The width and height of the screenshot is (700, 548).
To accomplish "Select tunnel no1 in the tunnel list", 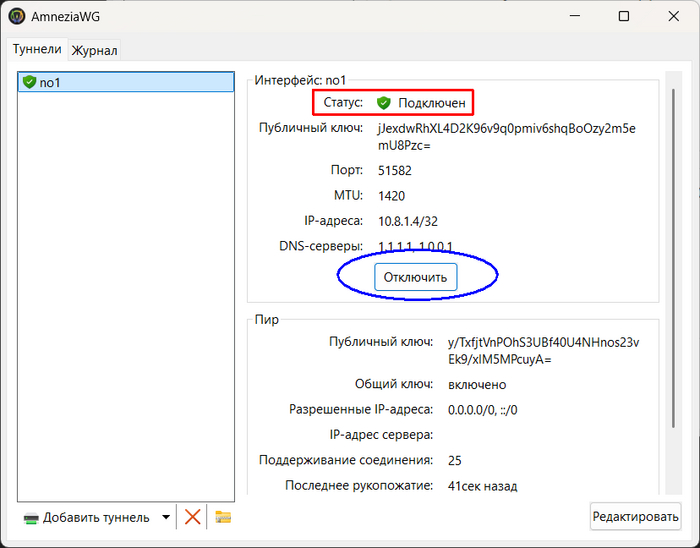I will (50, 82).
